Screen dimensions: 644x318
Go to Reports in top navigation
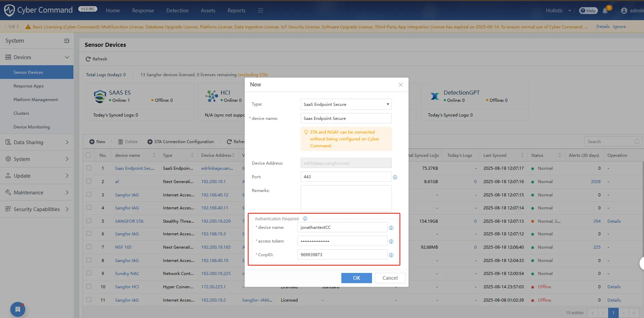pyautogui.click(x=236, y=11)
